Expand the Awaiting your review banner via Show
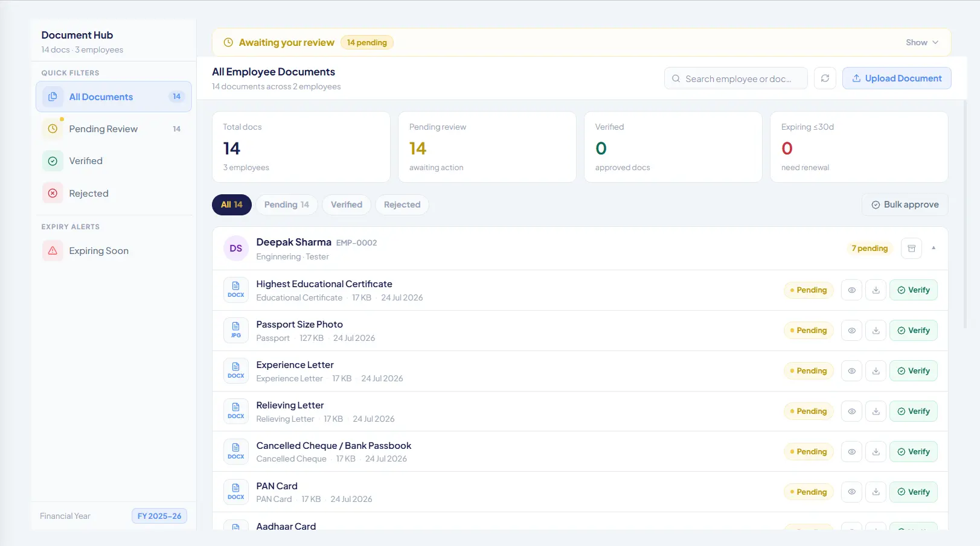 pyautogui.click(x=922, y=43)
